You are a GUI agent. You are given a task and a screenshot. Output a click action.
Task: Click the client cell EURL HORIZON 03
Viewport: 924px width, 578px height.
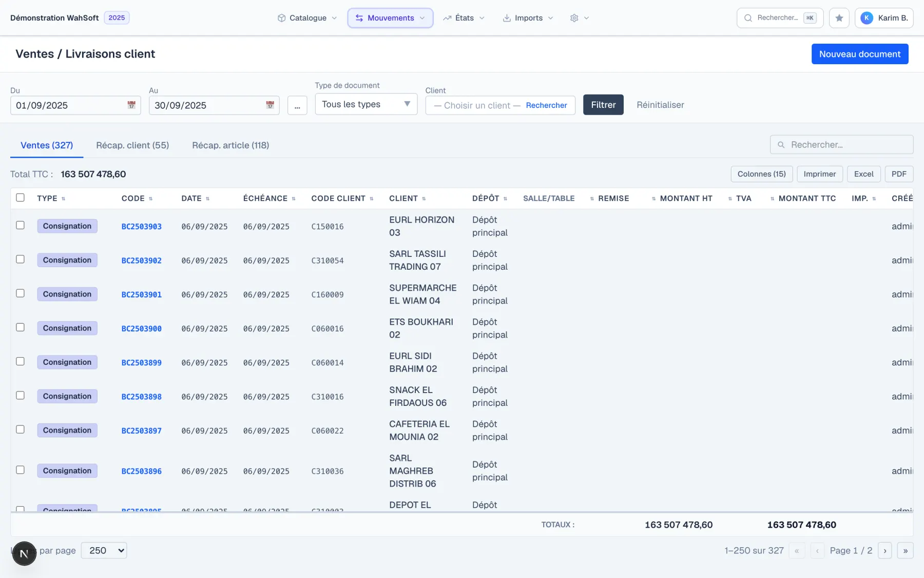pos(421,226)
